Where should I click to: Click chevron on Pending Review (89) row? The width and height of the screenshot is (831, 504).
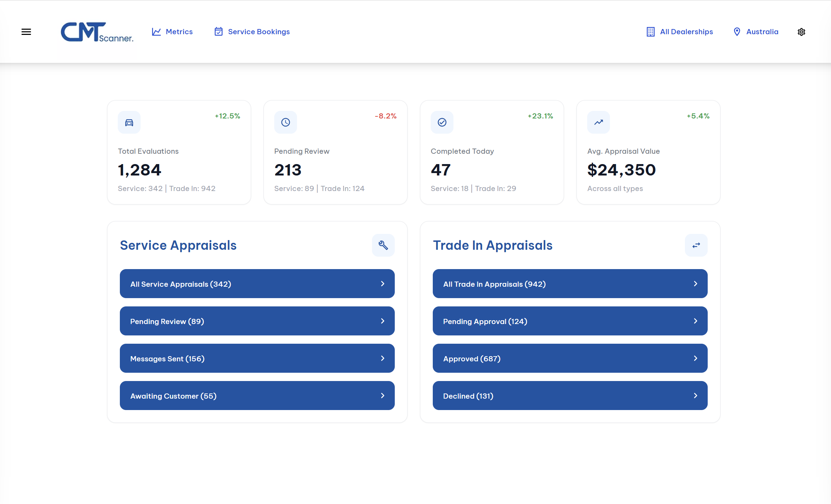pyautogui.click(x=383, y=321)
